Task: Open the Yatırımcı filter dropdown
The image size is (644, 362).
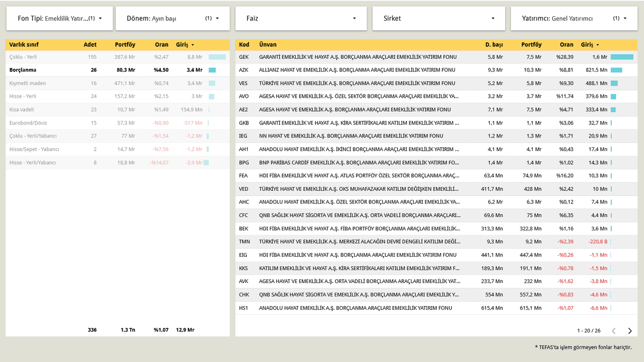Action: pyautogui.click(x=574, y=18)
